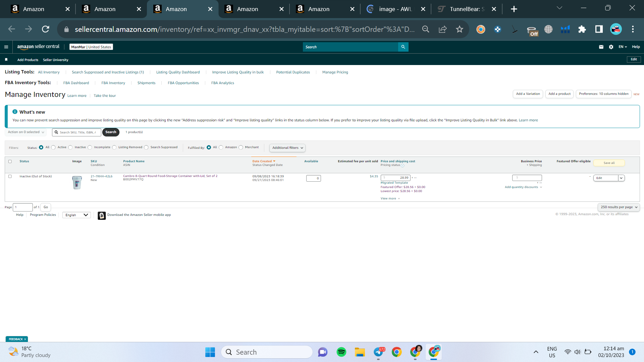Image resolution: width=644 pixels, height=362 pixels.
Task: Open Cambro 8-Quart container product link
Action: (170, 176)
